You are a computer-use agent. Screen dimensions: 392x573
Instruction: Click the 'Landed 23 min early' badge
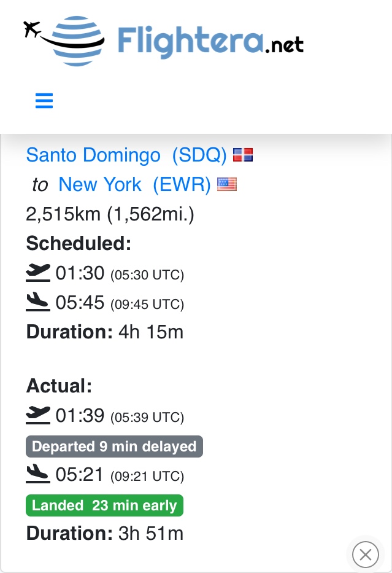[x=104, y=505]
